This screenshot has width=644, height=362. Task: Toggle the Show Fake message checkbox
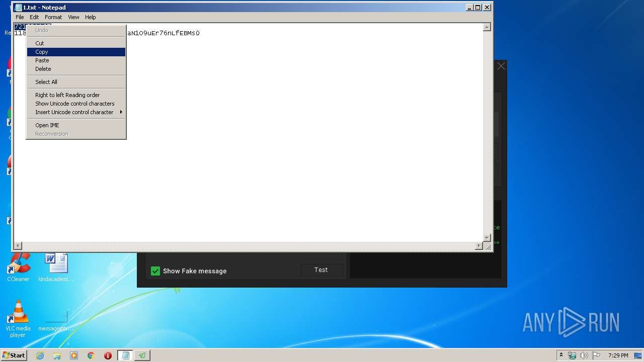[x=155, y=271]
